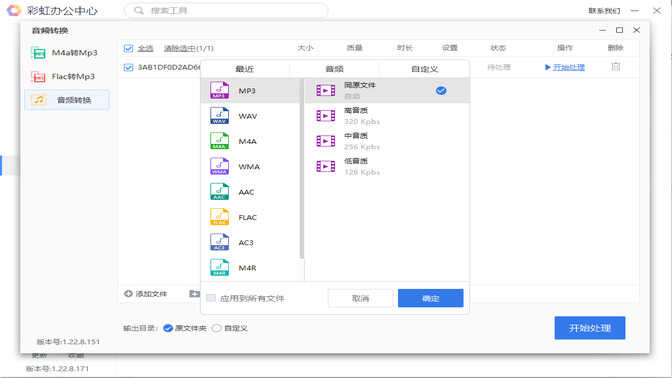Pick the AC3 format icon

tap(219, 242)
